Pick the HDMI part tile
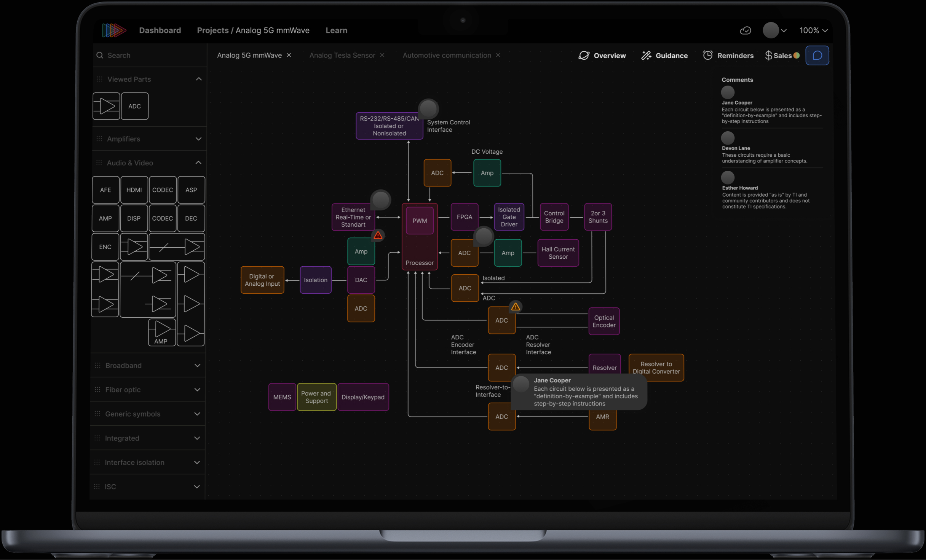 [x=134, y=190]
